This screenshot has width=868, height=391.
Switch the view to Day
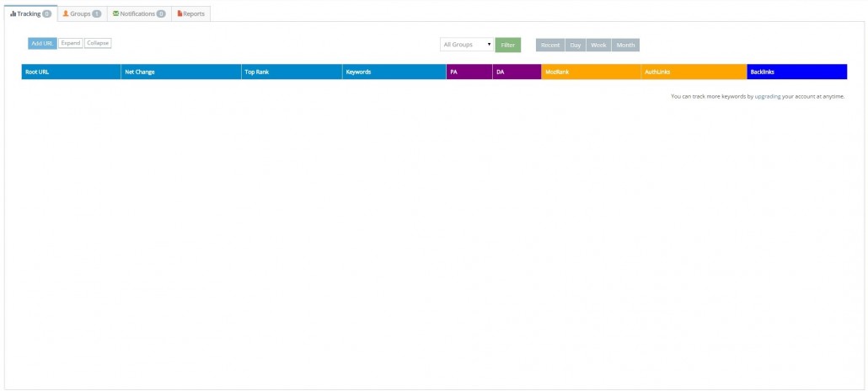click(x=576, y=45)
